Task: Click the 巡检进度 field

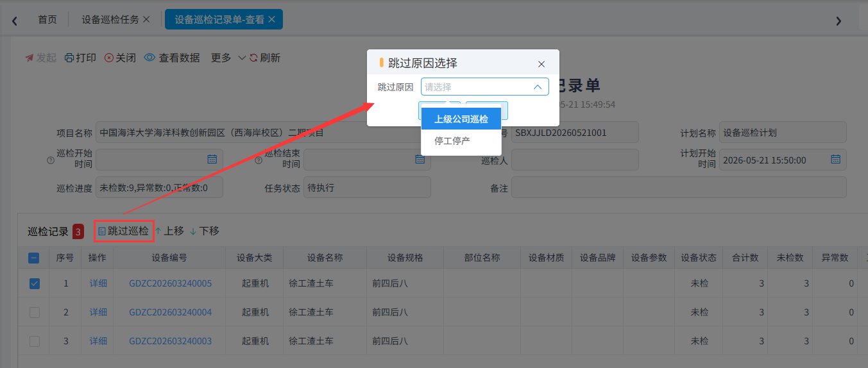Action: point(159,188)
